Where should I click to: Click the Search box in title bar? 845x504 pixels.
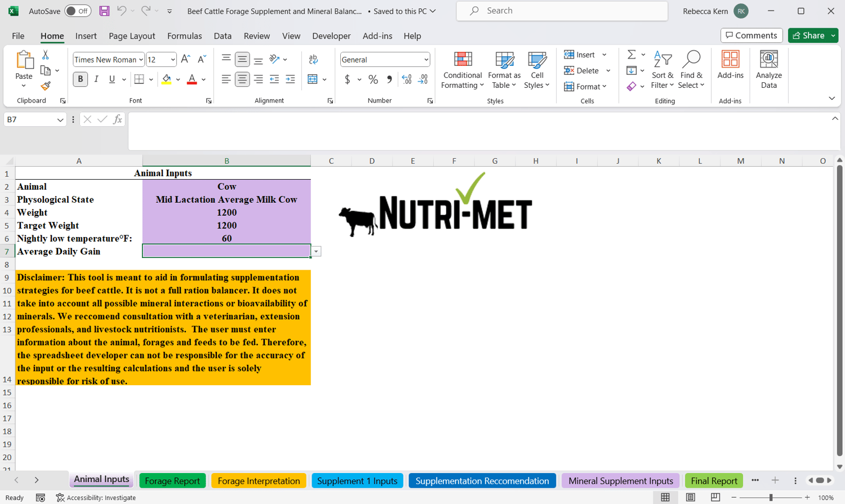point(562,11)
